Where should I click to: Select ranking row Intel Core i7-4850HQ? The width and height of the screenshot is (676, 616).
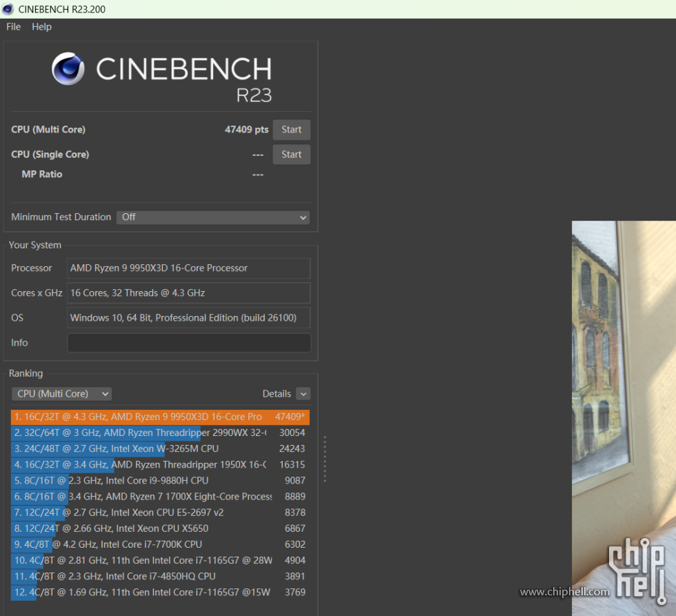(x=160, y=577)
